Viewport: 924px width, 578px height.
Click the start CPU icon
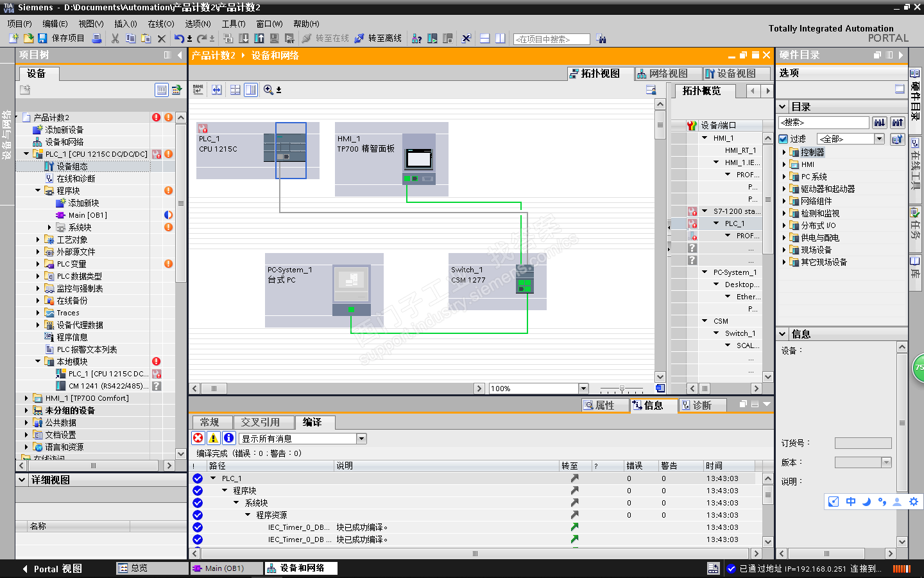pyautogui.click(x=432, y=39)
